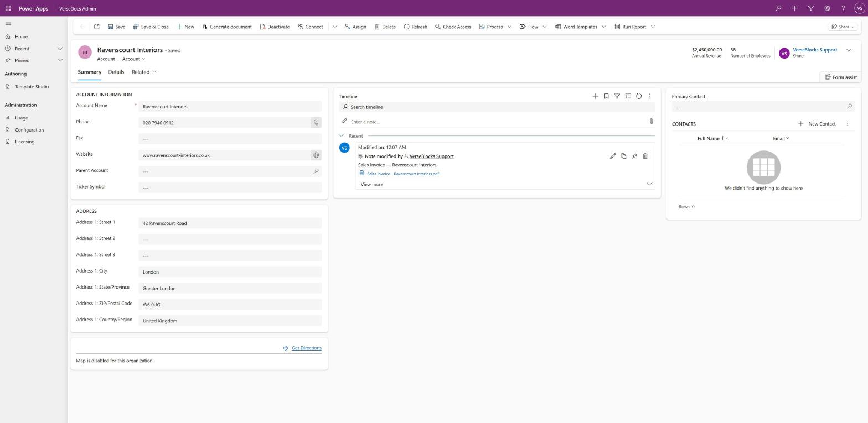868x423 pixels.
Task: Refresh the timeline
Action: [x=639, y=96]
